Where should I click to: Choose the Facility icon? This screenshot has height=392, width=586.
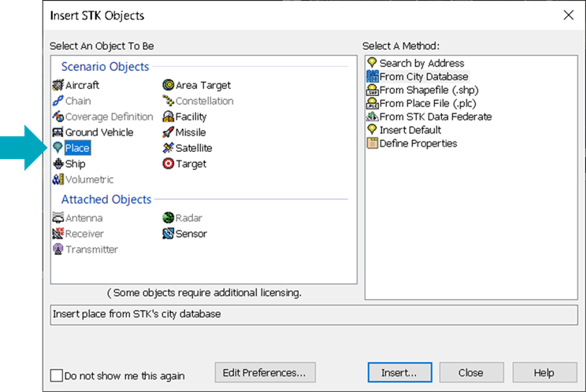pos(169,116)
